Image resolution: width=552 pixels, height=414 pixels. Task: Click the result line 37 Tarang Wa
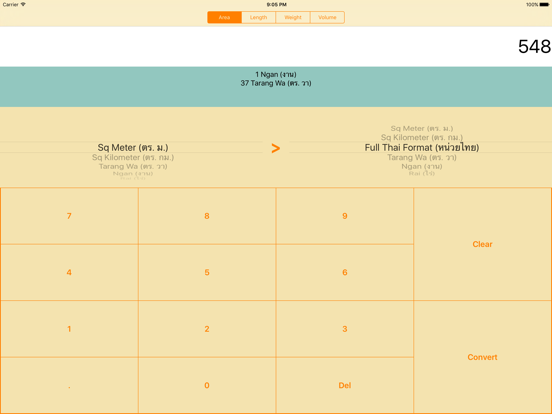276,83
